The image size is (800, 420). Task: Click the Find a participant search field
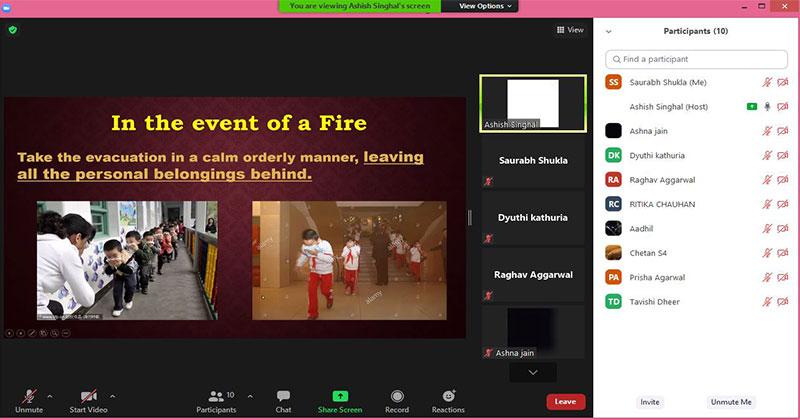click(695, 60)
